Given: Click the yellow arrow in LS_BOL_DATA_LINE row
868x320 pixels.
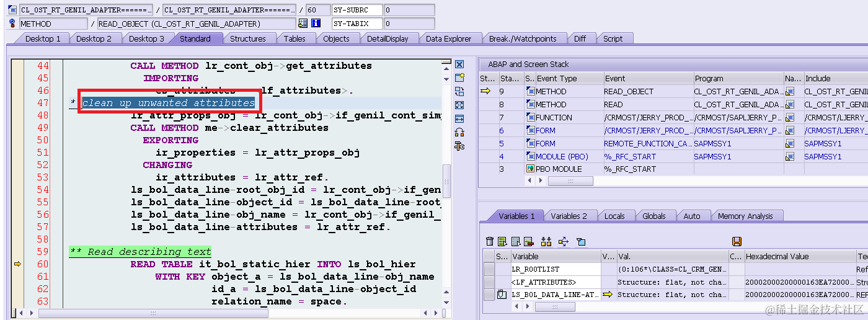Looking at the screenshot, I should click(x=608, y=295).
